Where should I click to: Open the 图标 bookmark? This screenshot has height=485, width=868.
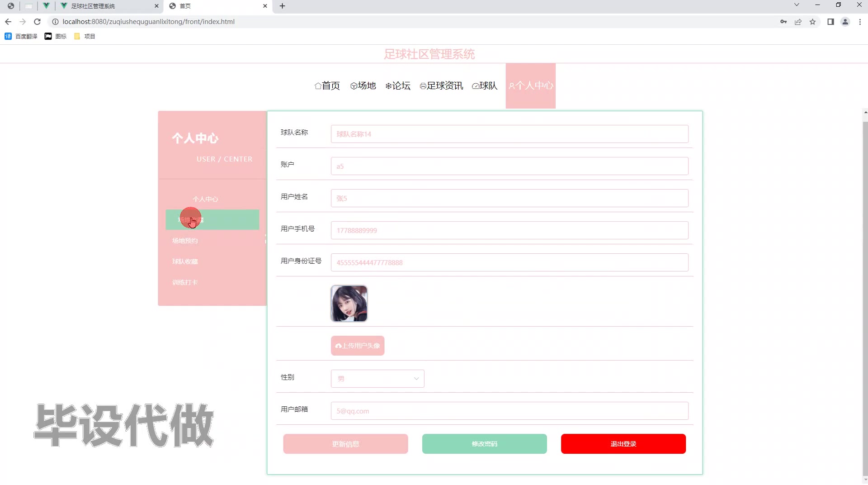(56, 36)
